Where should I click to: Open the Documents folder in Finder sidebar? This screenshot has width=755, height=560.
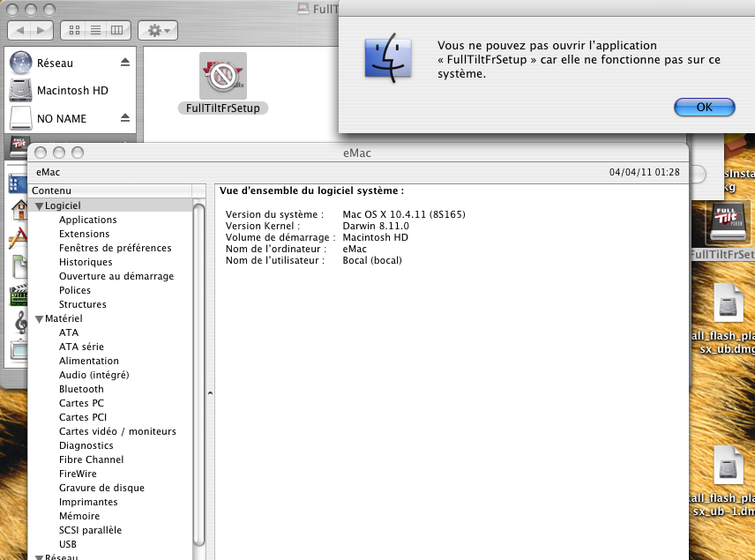[19, 266]
